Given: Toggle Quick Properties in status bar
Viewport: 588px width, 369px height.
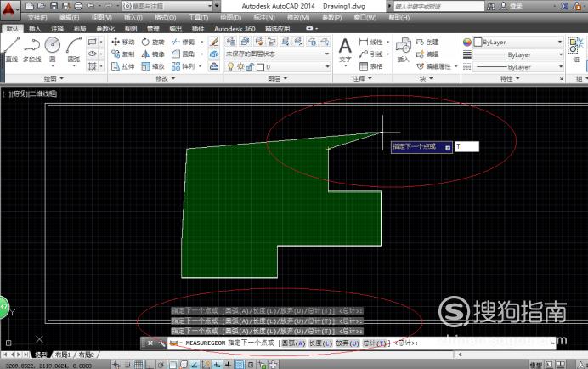Looking at the screenshot, I should (x=251, y=365).
